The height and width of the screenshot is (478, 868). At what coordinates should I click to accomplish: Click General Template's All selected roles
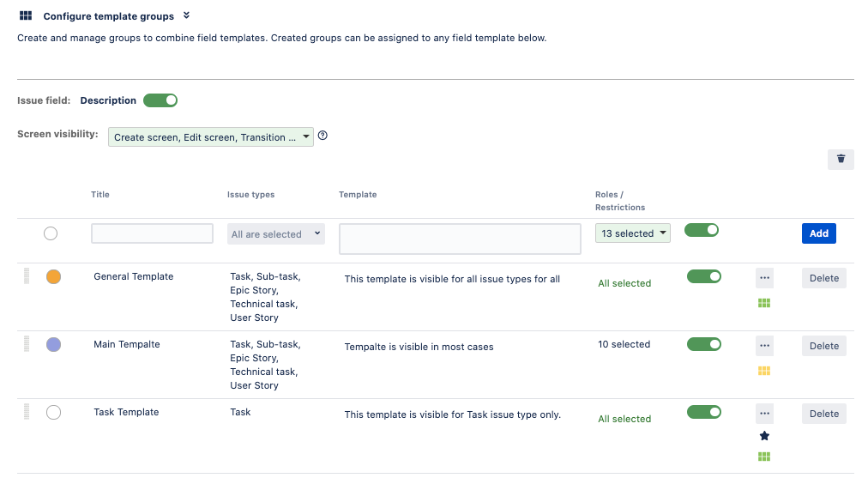624,283
